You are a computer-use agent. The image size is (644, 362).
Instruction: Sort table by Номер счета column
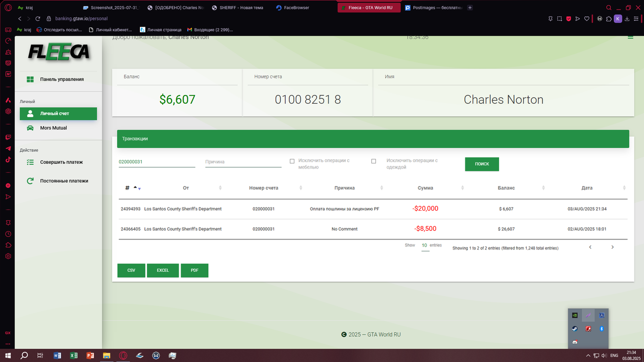coord(264,188)
